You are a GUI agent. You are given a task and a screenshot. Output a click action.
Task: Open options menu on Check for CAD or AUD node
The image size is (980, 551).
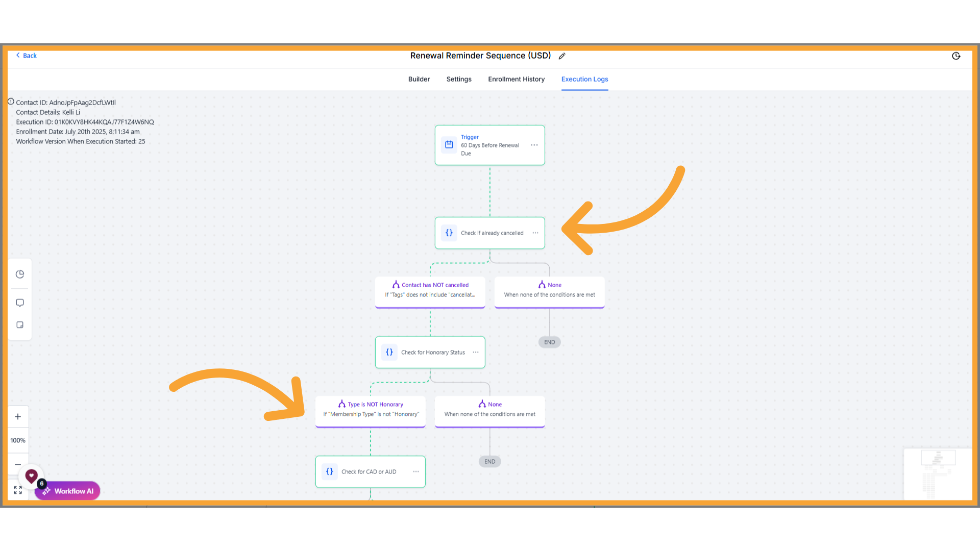pyautogui.click(x=415, y=471)
